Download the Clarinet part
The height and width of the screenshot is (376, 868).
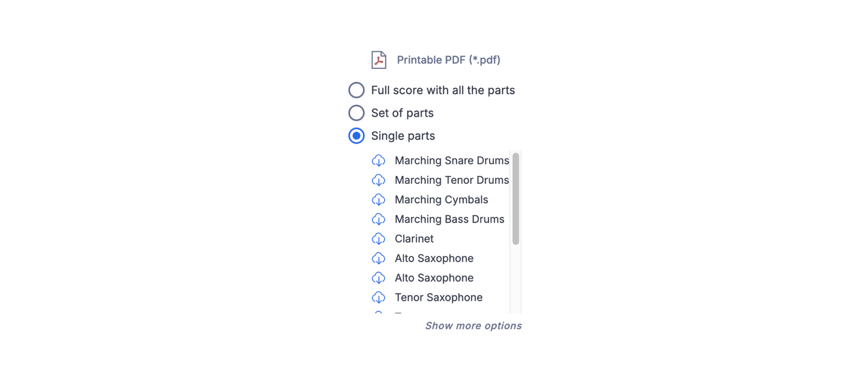click(x=378, y=238)
